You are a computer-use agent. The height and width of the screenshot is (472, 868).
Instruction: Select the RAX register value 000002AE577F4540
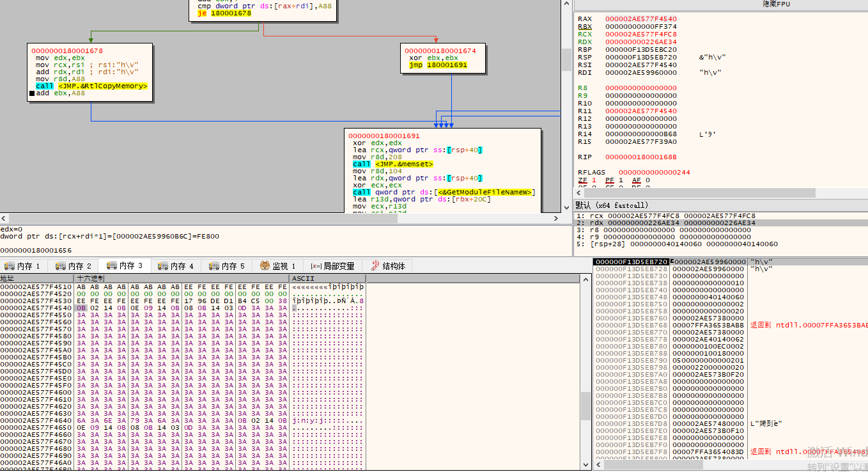[x=641, y=19]
